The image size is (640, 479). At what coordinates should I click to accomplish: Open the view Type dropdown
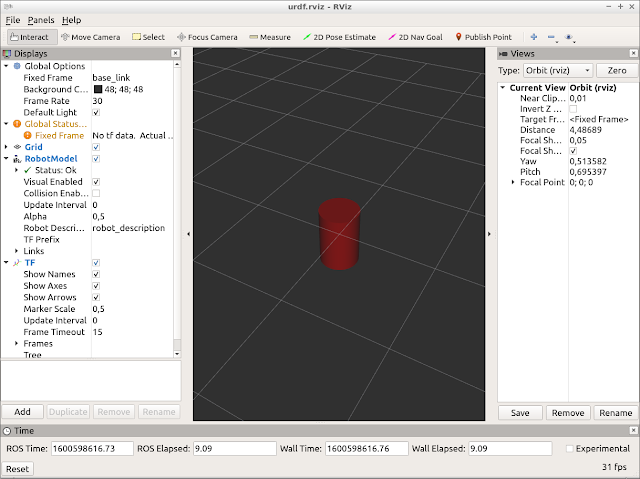coord(558,71)
